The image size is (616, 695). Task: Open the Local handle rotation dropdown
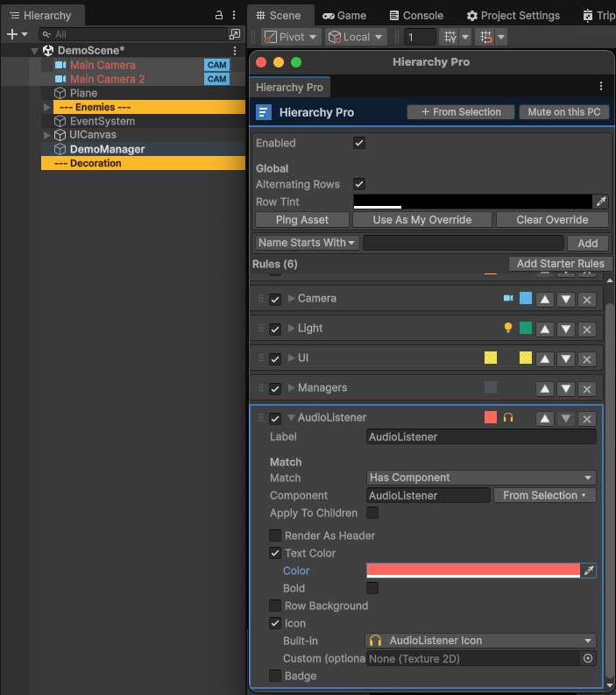(356, 37)
